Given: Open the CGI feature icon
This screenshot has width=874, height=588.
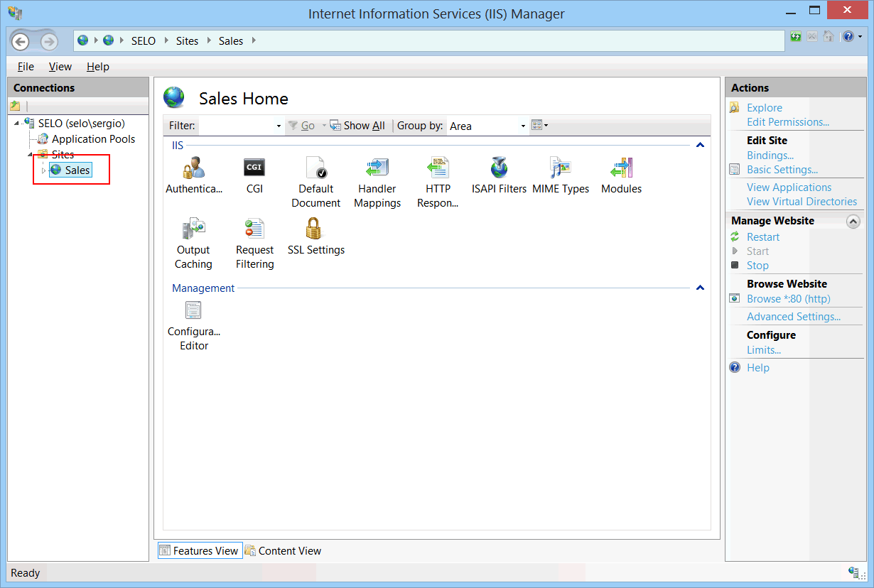Looking at the screenshot, I should point(254,168).
